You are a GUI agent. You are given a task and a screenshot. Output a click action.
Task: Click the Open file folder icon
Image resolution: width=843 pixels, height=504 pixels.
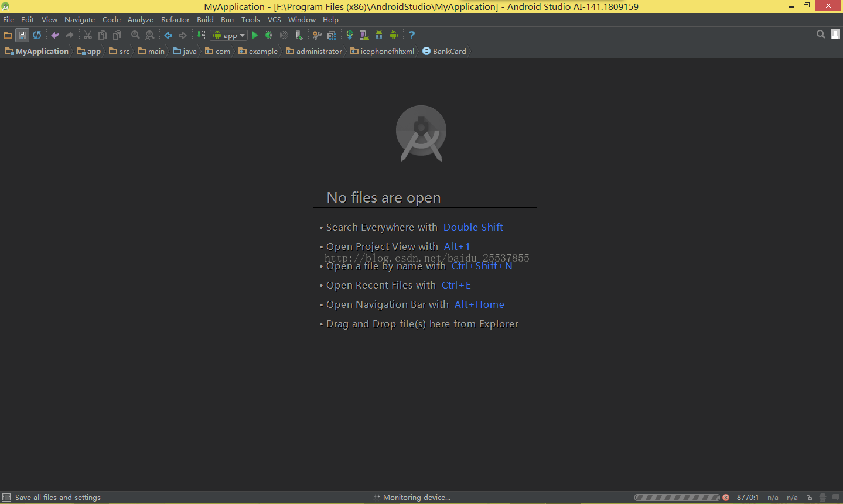coord(8,35)
